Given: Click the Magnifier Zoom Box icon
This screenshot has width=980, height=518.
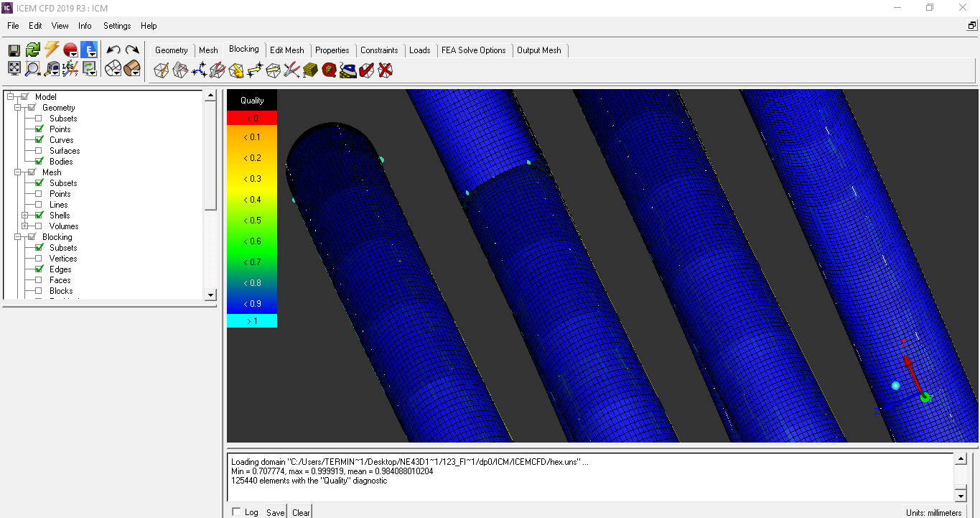Looking at the screenshot, I should click(32, 69).
